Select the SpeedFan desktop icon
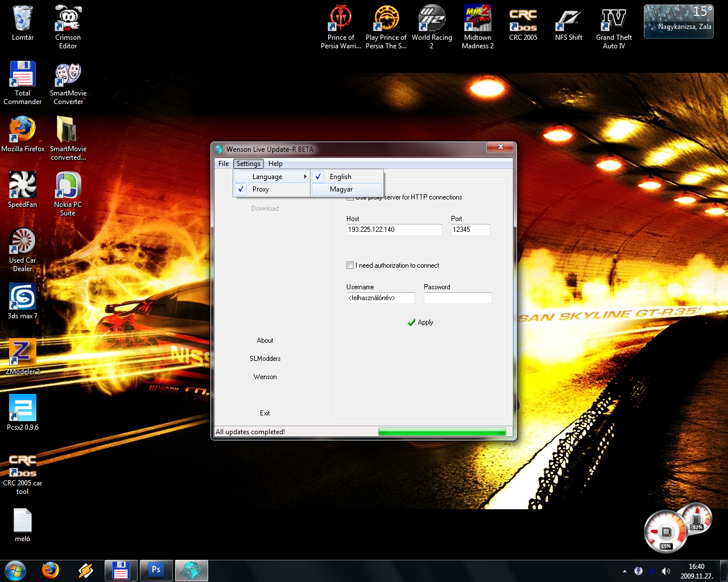The image size is (728, 582). click(x=23, y=190)
